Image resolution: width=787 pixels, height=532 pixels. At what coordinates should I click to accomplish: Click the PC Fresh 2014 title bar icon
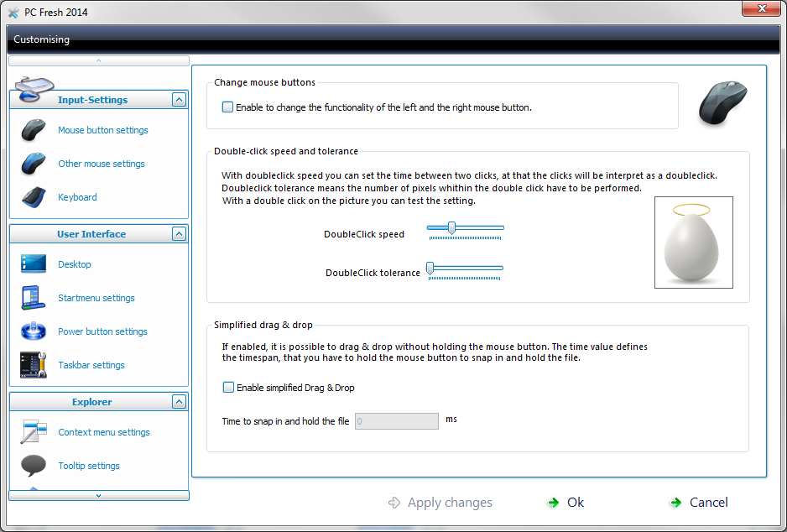point(14,13)
